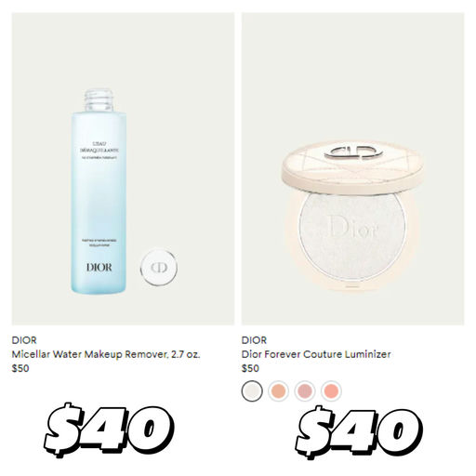476x476 pixels.
Task: Click the $50 price under Micellar Water
Action: [20, 368]
